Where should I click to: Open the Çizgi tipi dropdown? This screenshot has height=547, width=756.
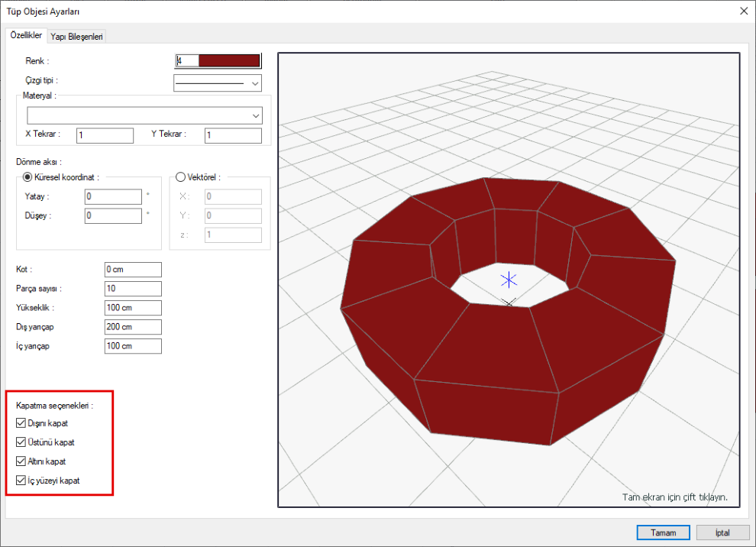point(218,83)
